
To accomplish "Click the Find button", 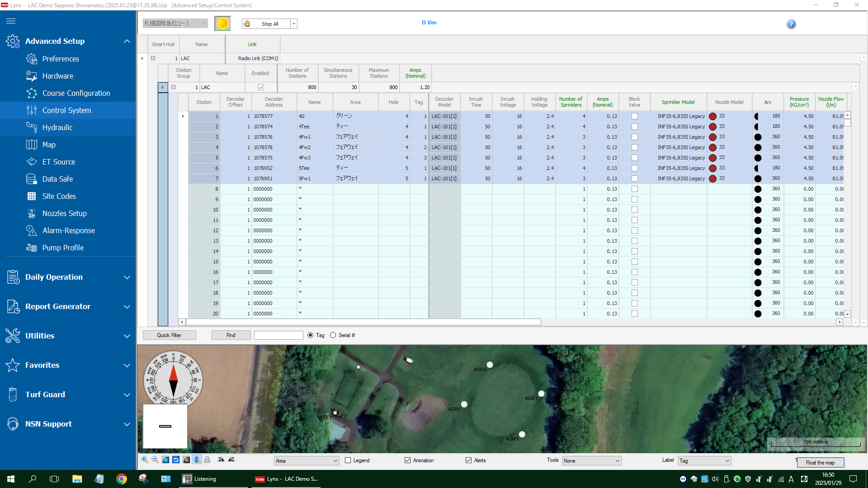I will pyautogui.click(x=231, y=335).
